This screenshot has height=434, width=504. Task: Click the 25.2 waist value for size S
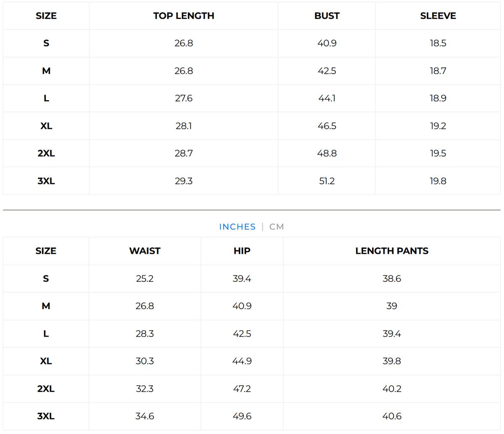click(x=144, y=279)
